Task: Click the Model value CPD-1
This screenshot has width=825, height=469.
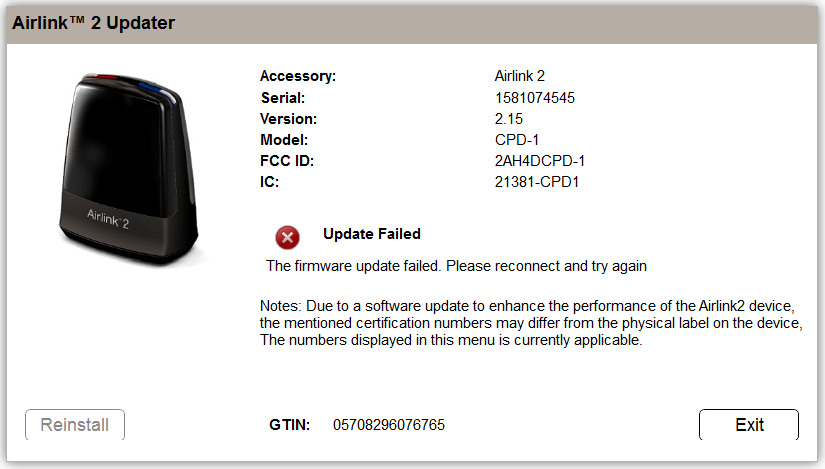Action: click(x=517, y=140)
